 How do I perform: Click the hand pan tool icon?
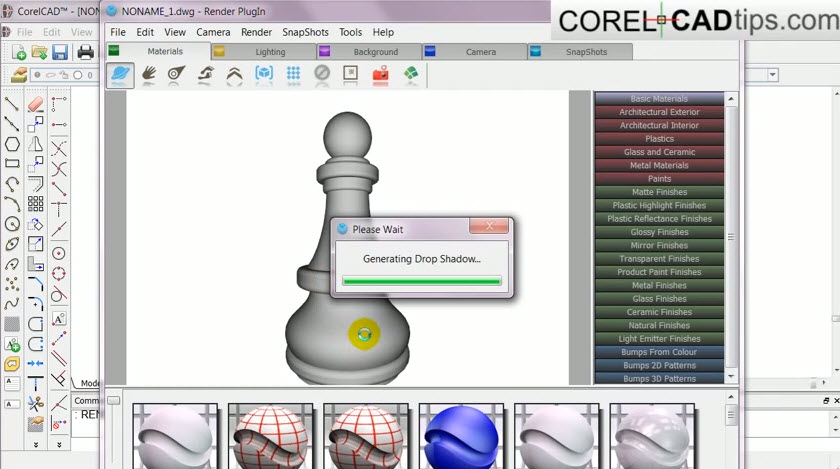[x=149, y=74]
